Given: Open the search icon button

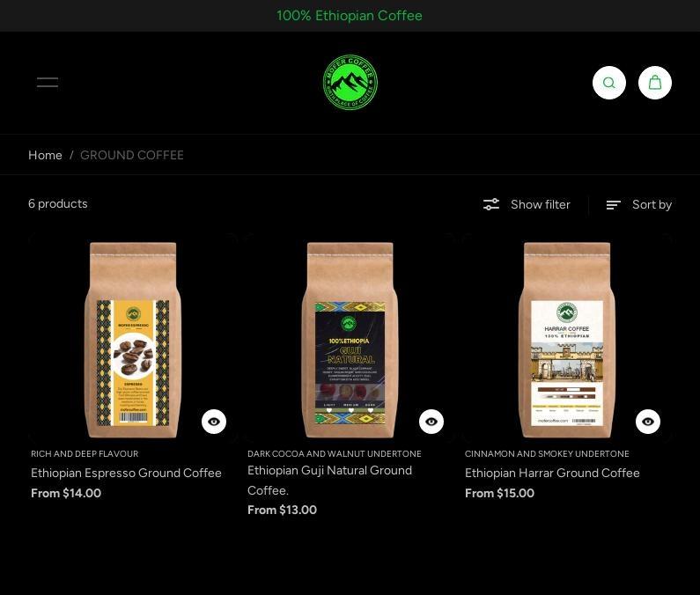Looking at the screenshot, I should pos(609,83).
